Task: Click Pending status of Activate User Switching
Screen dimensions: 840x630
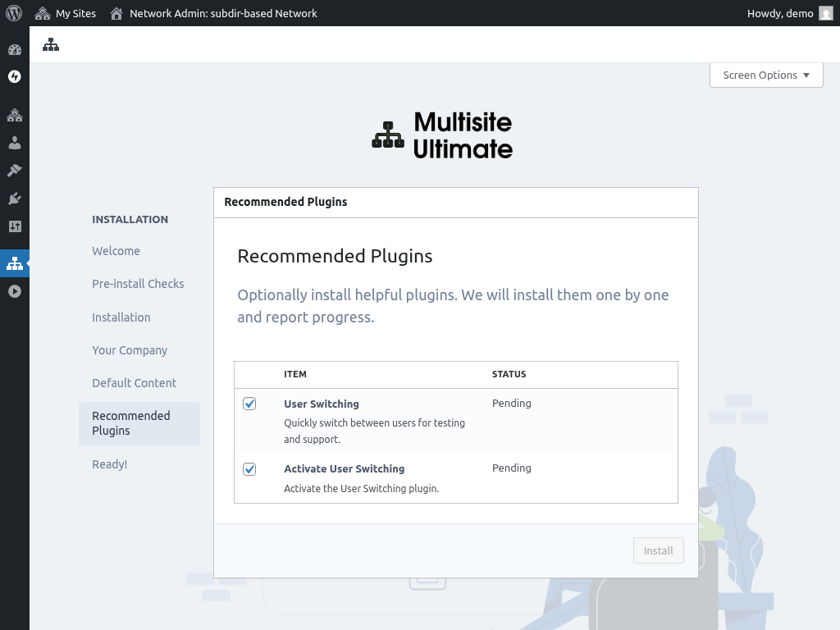Action: pos(512,468)
